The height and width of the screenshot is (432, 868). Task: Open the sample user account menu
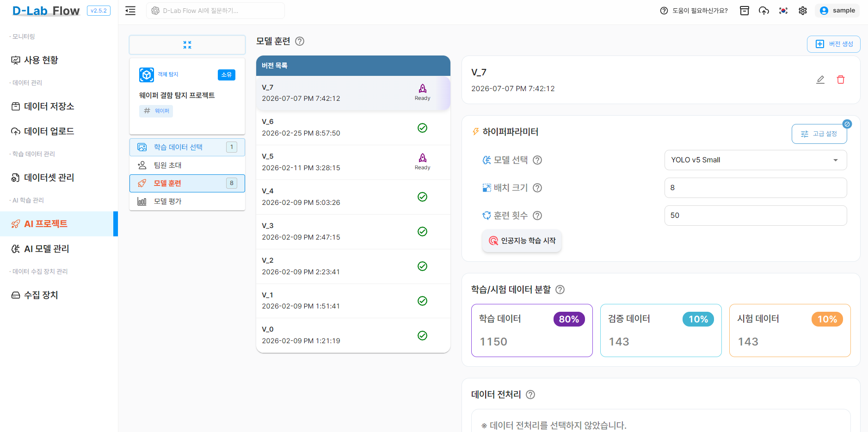coord(837,11)
